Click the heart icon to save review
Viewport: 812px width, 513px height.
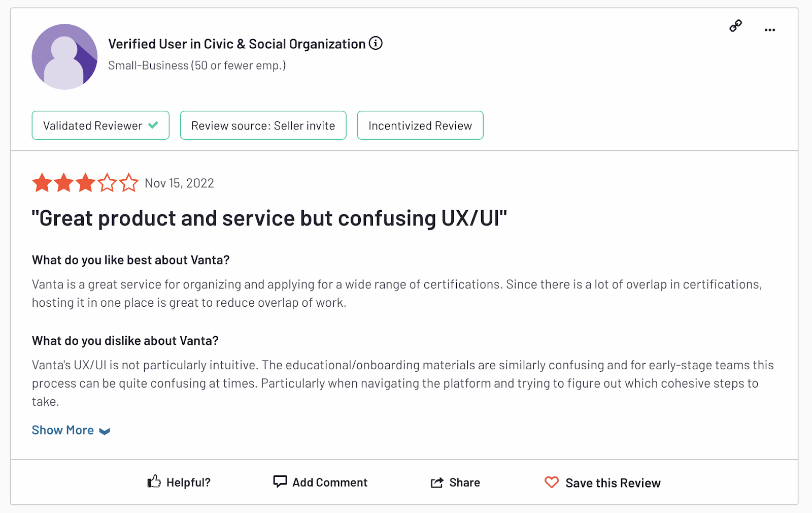click(552, 482)
